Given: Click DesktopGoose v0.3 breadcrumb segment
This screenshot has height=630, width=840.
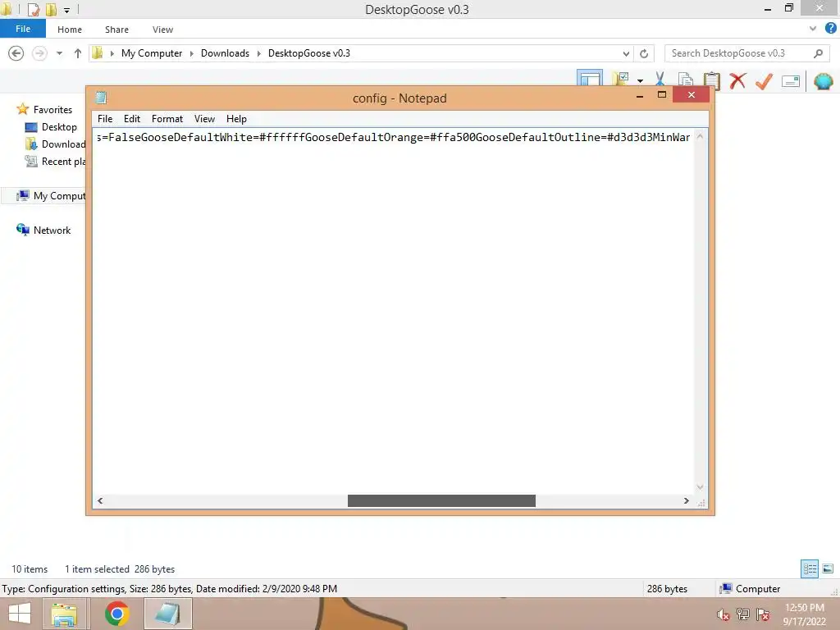Looking at the screenshot, I should [309, 53].
